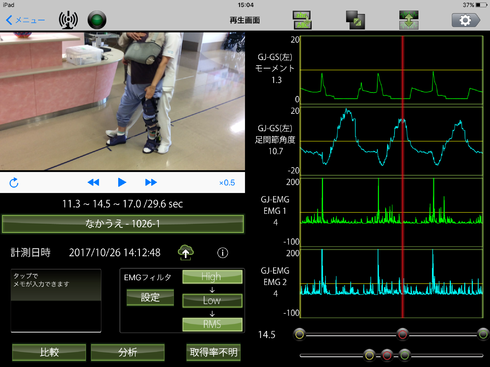Toggle the RMS EMG filter
This screenshot has height=367, width=490.
click(212, 324)
